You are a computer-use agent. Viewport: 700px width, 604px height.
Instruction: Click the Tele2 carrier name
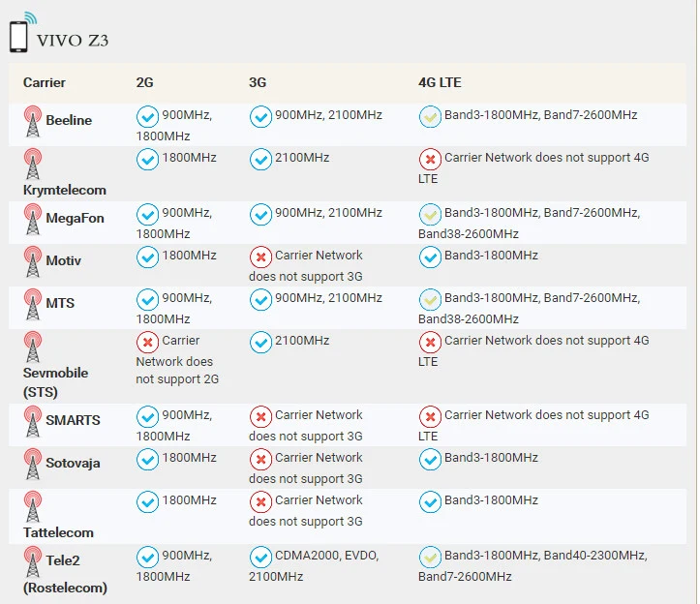[65, 574]
